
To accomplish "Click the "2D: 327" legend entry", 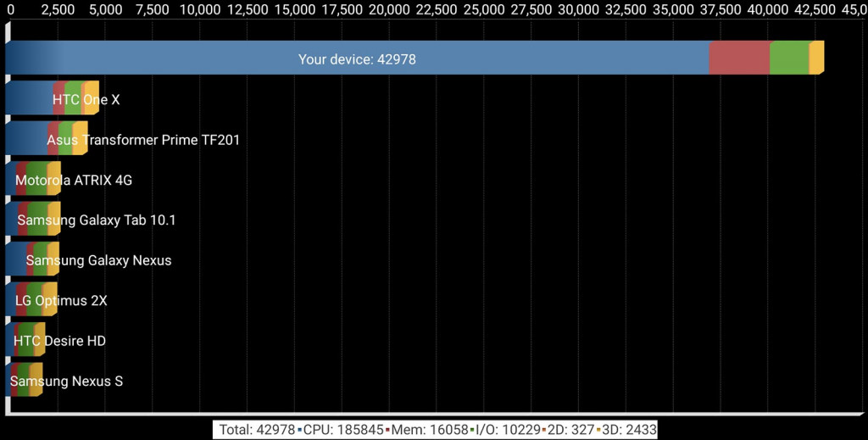I will pos(570,430).
